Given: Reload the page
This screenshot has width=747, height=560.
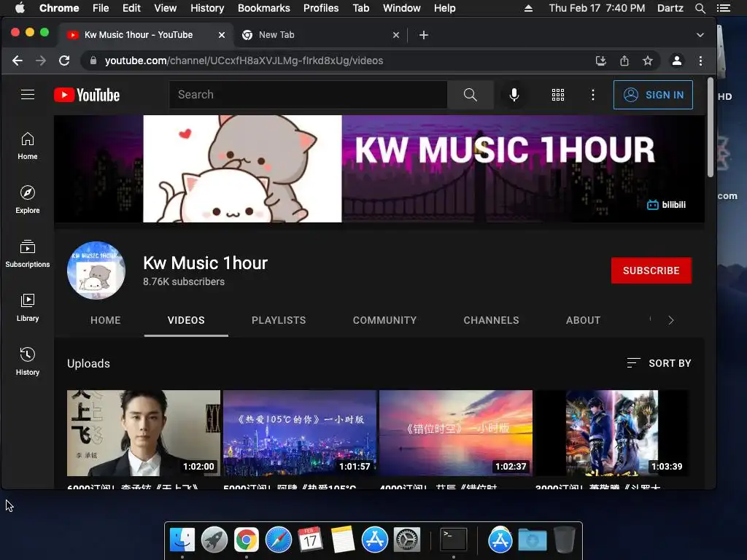Looking at the screenshot, I should coord(64,61).
